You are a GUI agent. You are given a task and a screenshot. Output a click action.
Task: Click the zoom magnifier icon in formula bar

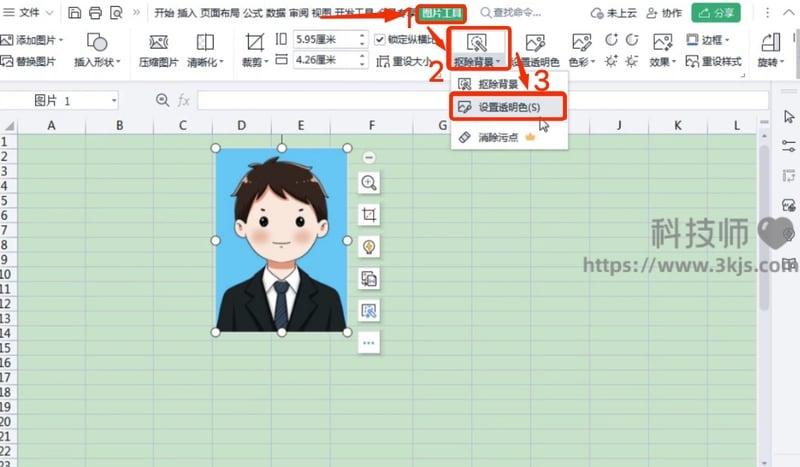click(163, 100)
